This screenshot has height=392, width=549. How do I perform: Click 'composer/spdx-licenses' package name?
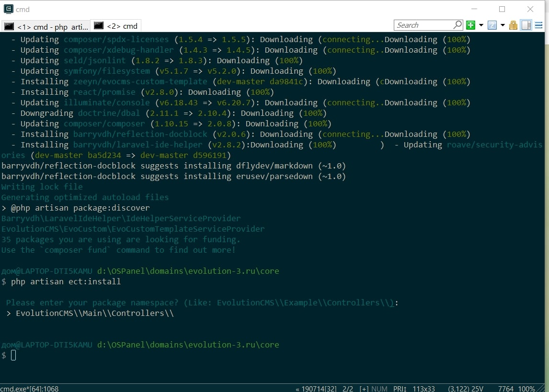pyautogui.click(x=116, y=40)
